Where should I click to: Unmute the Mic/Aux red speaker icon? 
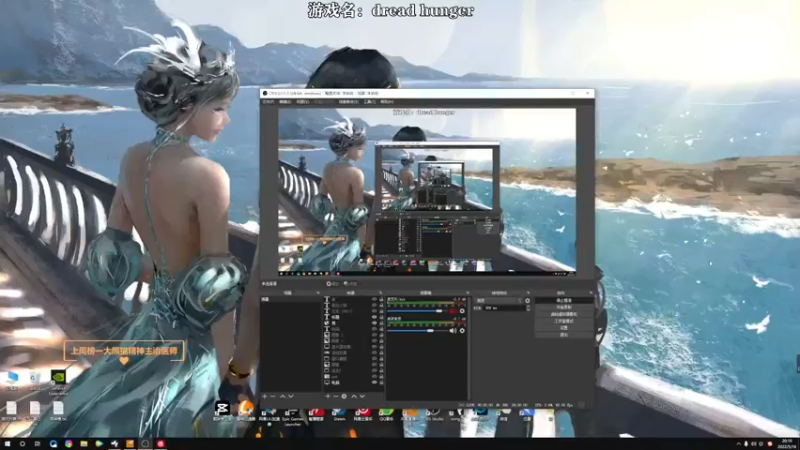(453, 311)
